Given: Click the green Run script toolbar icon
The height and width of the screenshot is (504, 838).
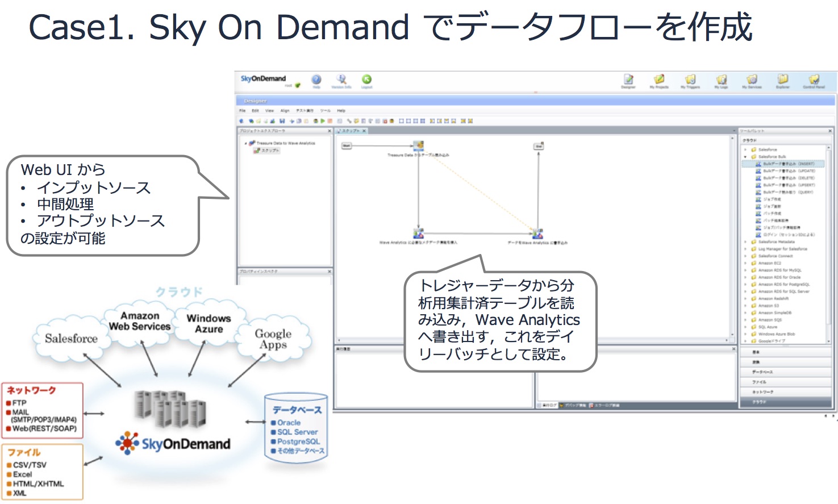Looking at the screenshot, I should pyautogui.click(x=323, y=121).
